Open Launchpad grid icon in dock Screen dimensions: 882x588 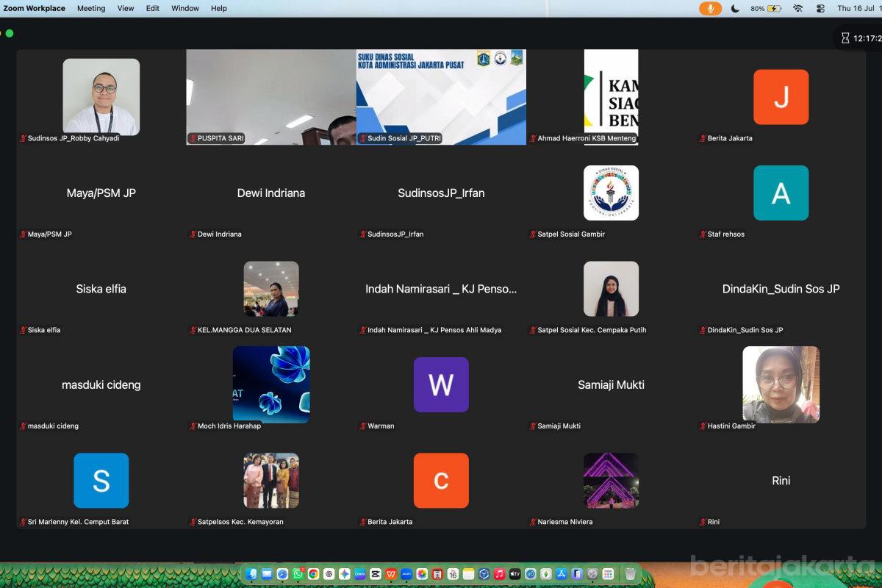tap(608, 573)
